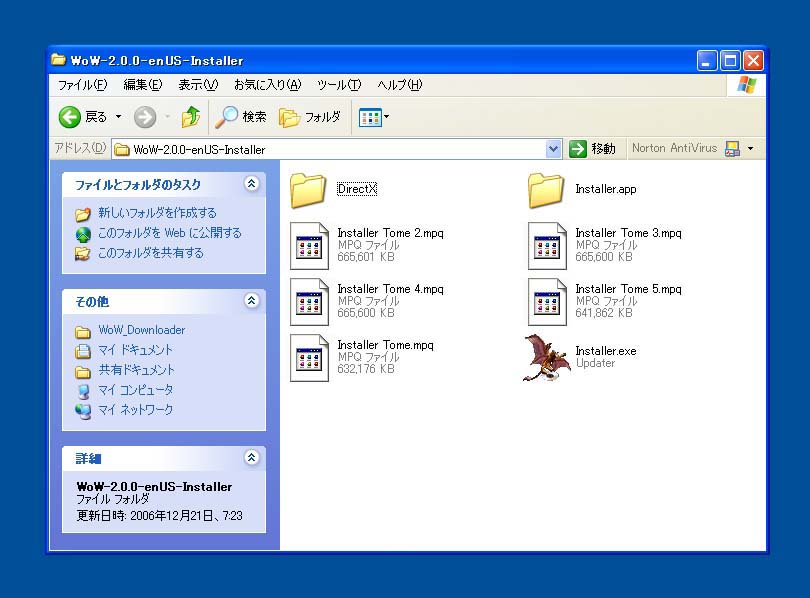Click the Installer.app name label
The image size is (810, 598).
click(x=606, y=189)
